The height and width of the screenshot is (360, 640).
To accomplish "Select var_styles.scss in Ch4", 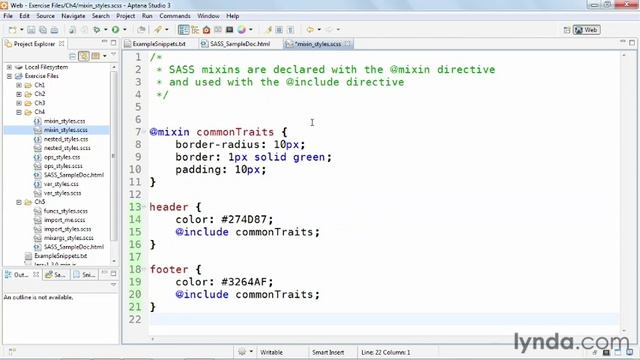I will click(x=62, y=193).
